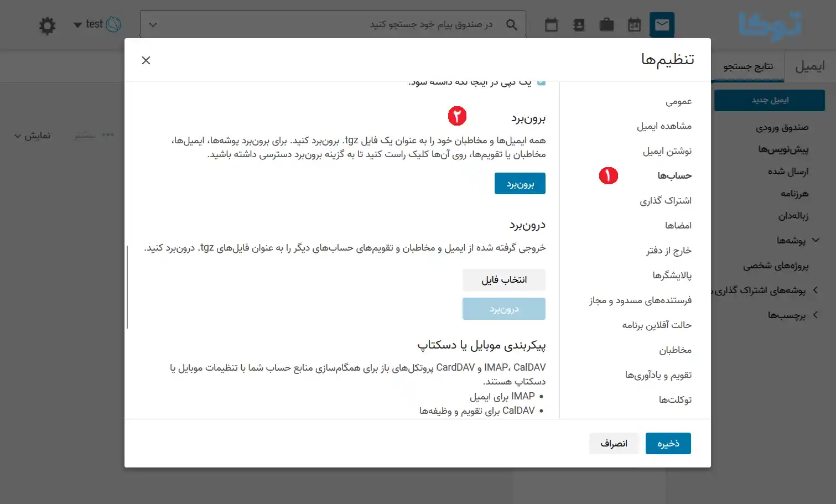Viewport: 836px width, 504px height.
Task: Select عمومی settings category
Action: point(678,101)
